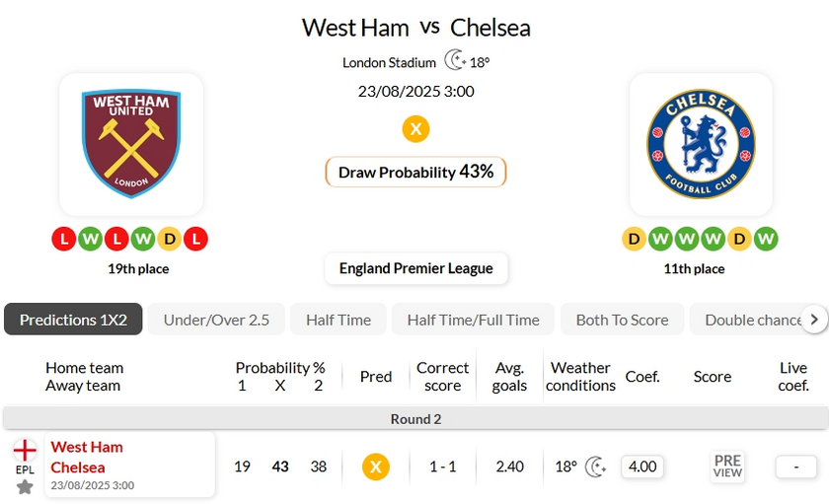Open the Half Time tab
The height and width of the screenshot is (504, 829).
pos(339,320)
